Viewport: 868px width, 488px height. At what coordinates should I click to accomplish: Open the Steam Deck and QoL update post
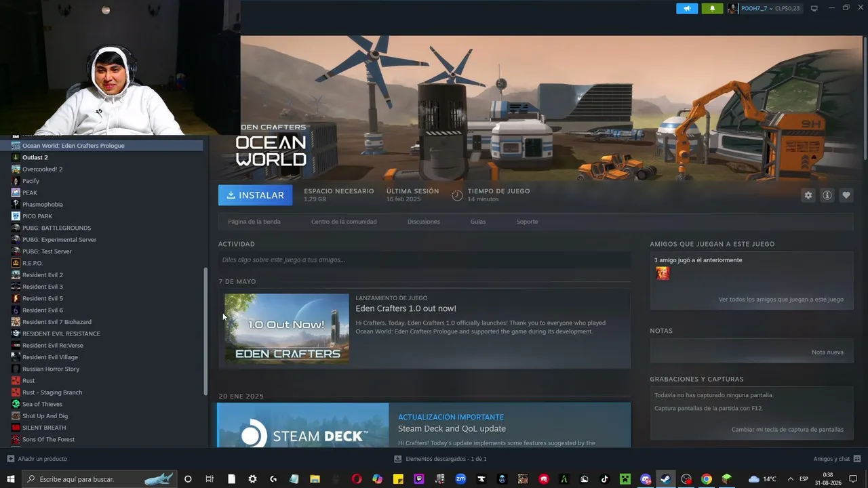[x=452, y=428]
